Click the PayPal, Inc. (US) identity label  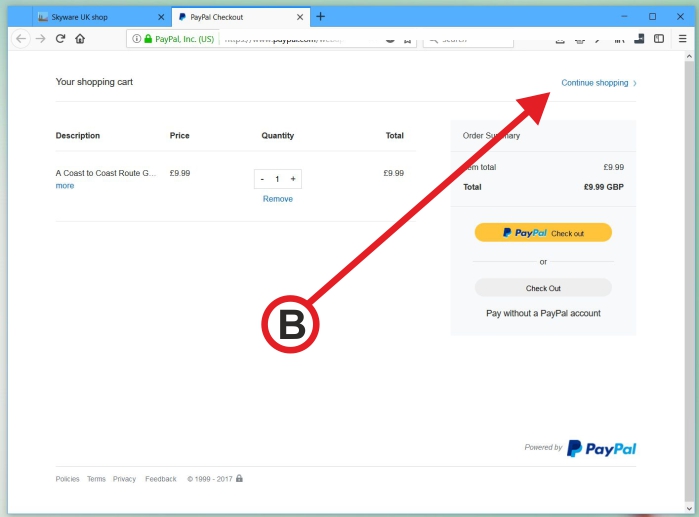pyautogui.click(x=185, y=39)
